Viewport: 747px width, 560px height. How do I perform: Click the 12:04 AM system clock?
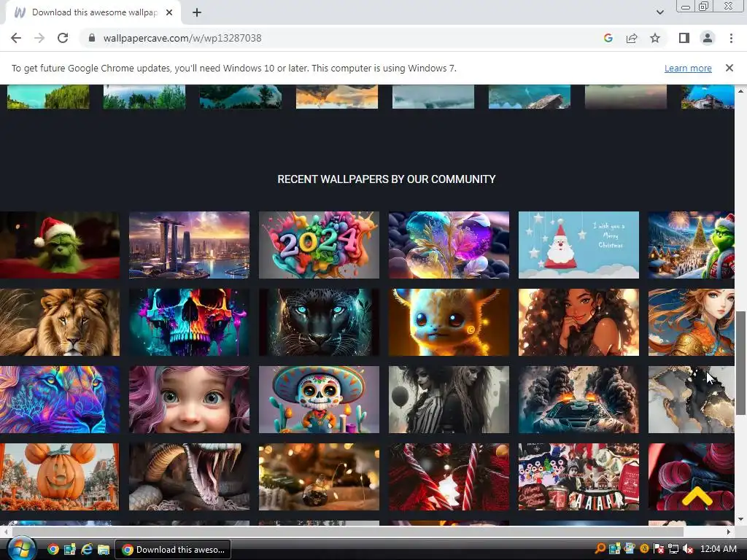point(718,549)
